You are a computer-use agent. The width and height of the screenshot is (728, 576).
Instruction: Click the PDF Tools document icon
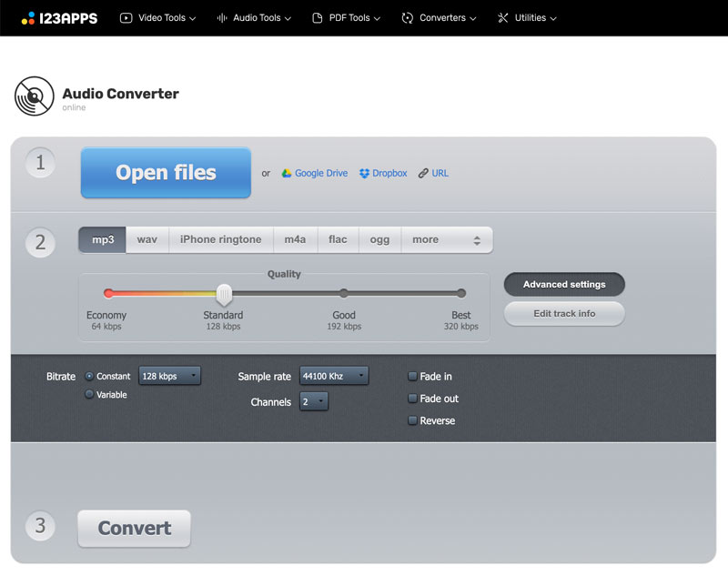coord(317,18)
